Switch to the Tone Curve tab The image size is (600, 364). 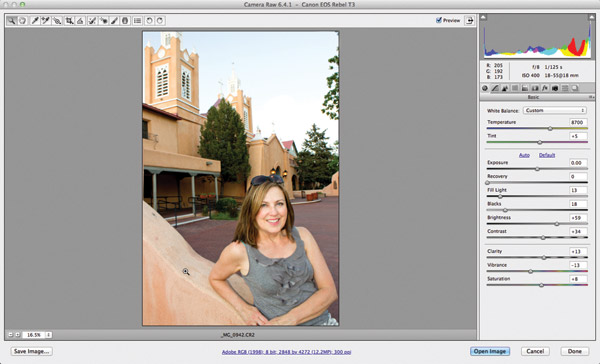click(495, 88)
